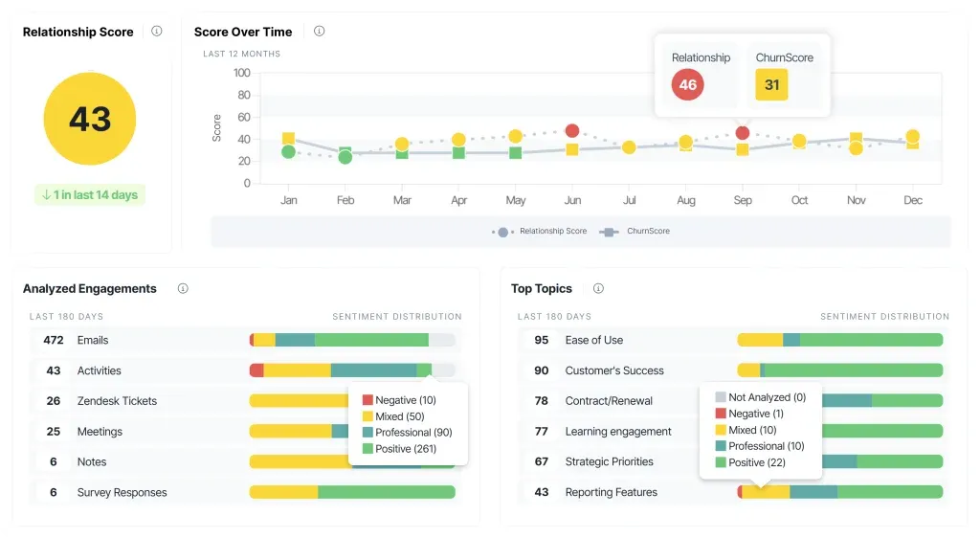Screen dimensions: 980x538
Task: Click the yellow Mixed (10) legend swatch
Action: (721, 430)
